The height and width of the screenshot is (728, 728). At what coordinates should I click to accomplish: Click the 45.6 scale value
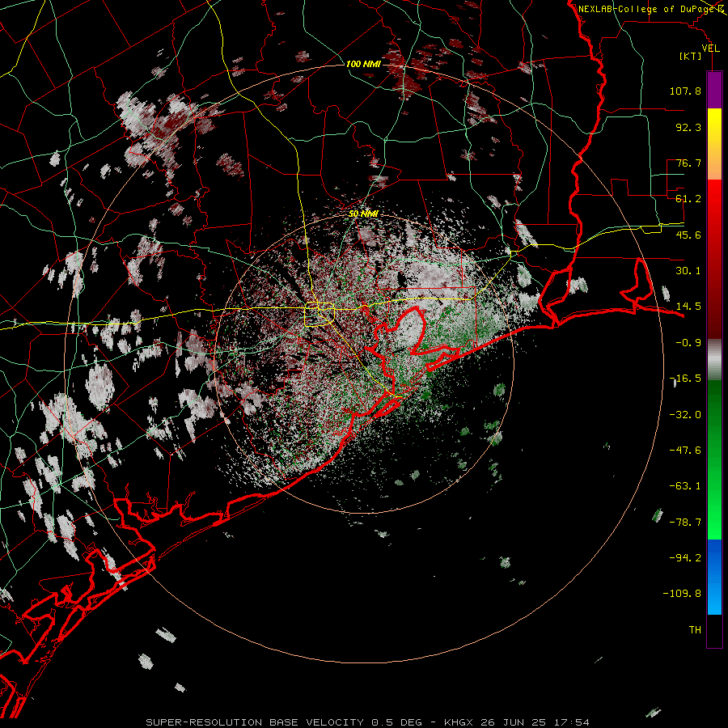688,235
